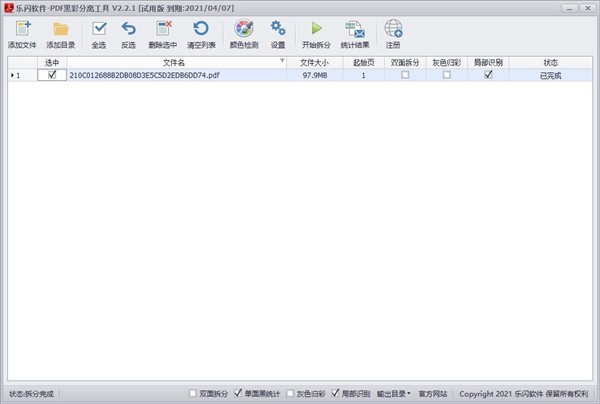Enable 双面拆分 checkbox in the file row

[405, 75]
